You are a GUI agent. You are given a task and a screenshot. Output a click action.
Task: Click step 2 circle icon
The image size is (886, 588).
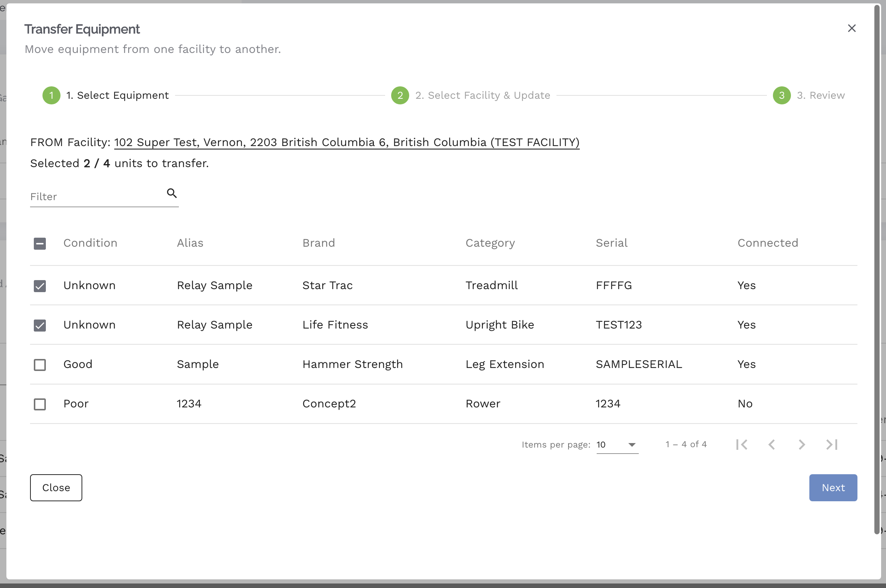[400, 95]
